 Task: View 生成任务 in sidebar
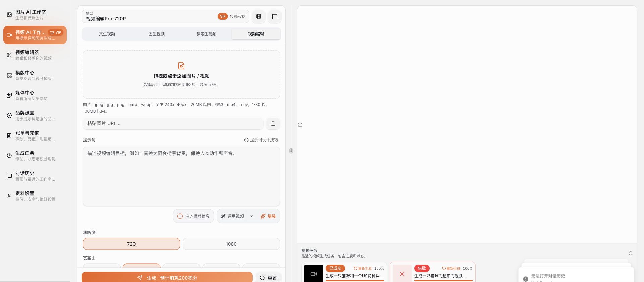click(35, 156)
